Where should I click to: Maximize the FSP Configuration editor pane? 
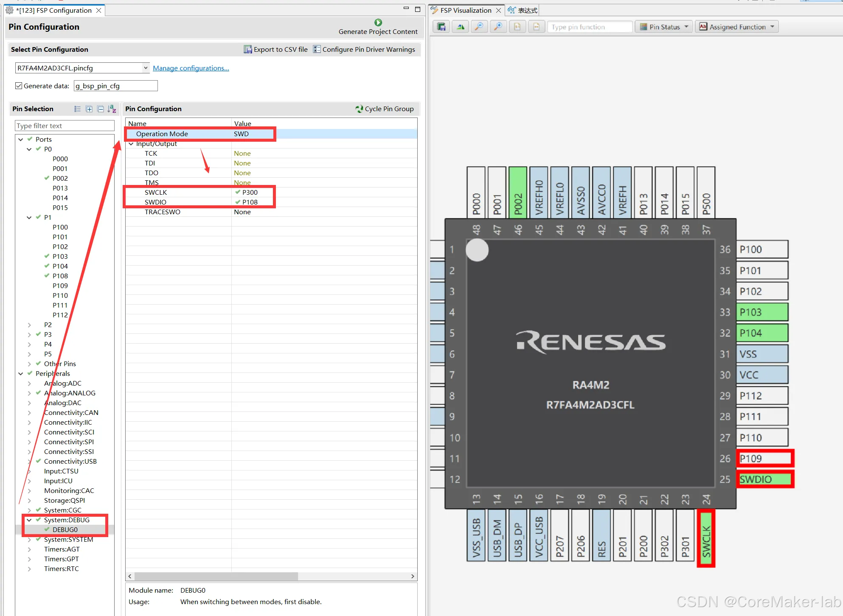[x=418, y=9]
